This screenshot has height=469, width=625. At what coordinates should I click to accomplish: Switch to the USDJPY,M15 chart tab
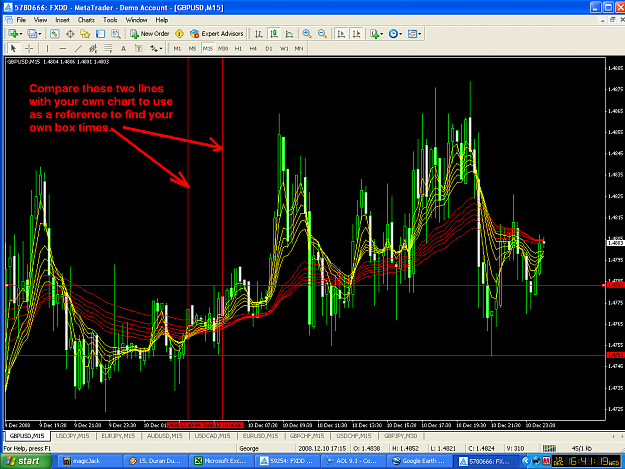point(72,436)
